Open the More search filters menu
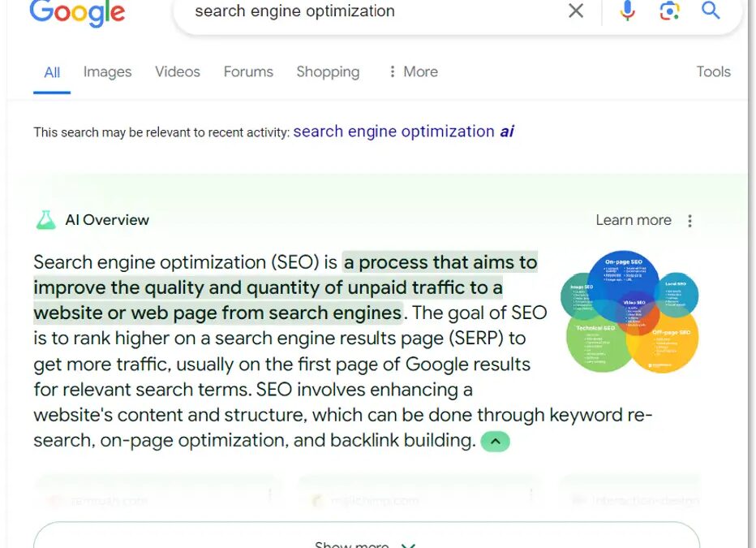This screenshot has height=548, width=756. (x=412, y=72)
